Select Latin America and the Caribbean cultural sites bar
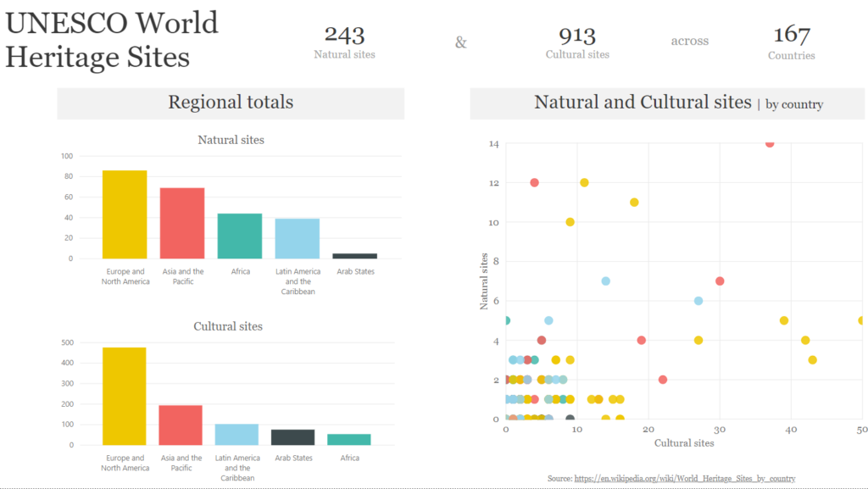 tap(236, 435)
